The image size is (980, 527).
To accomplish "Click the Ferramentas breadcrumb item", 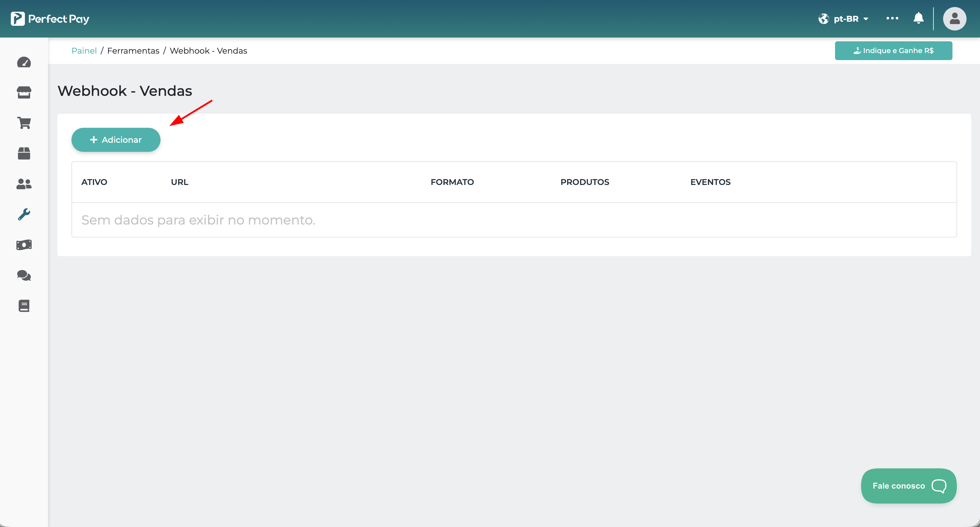I will pyautogui.click(x=133, y=51).
